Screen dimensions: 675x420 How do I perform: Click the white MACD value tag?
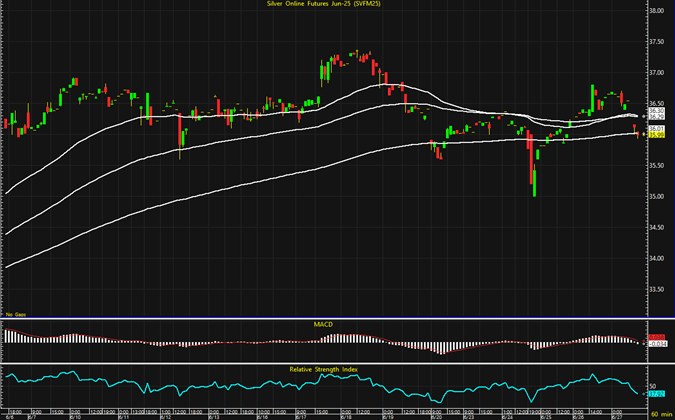(x=656, y=343)
